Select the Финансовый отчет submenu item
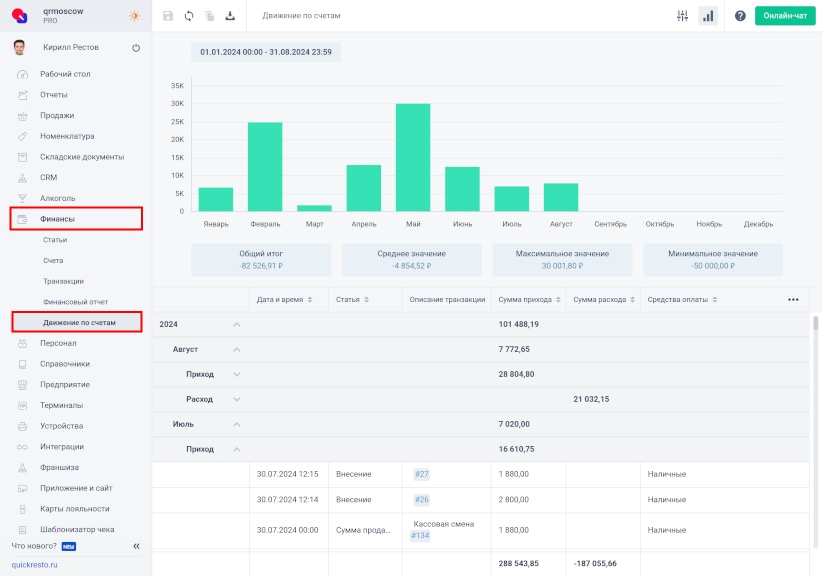Image resolution: width=822 pixels, height=576 pixels. click(75, 302)
